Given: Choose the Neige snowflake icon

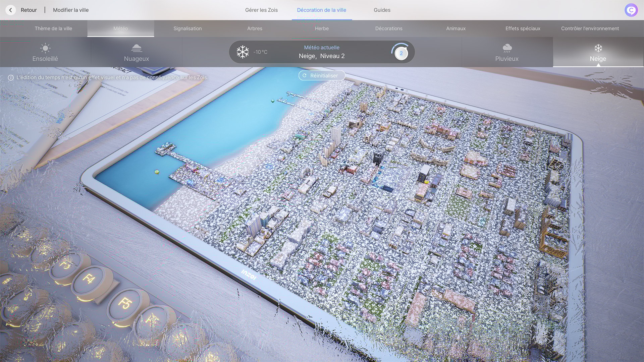Looking at the screenshot, I should [x=598, y=48].
